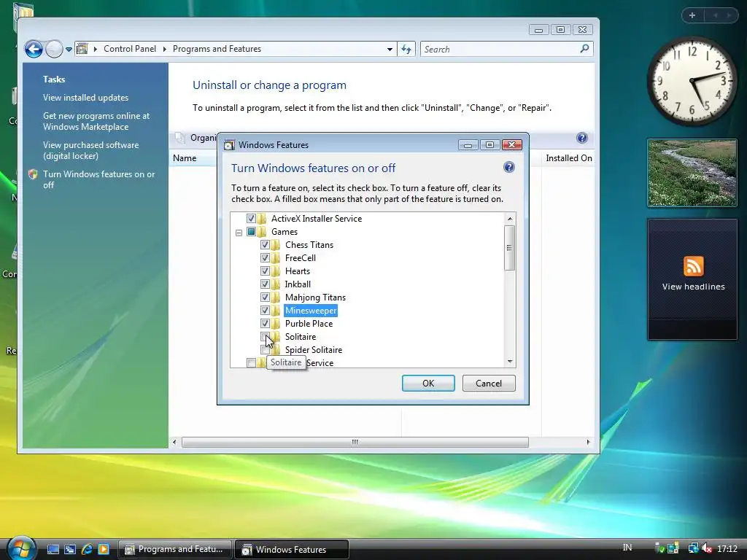Click Windows Features title bar icon
This screenshot has height=560, width=747.
click(x=229, y=145)
